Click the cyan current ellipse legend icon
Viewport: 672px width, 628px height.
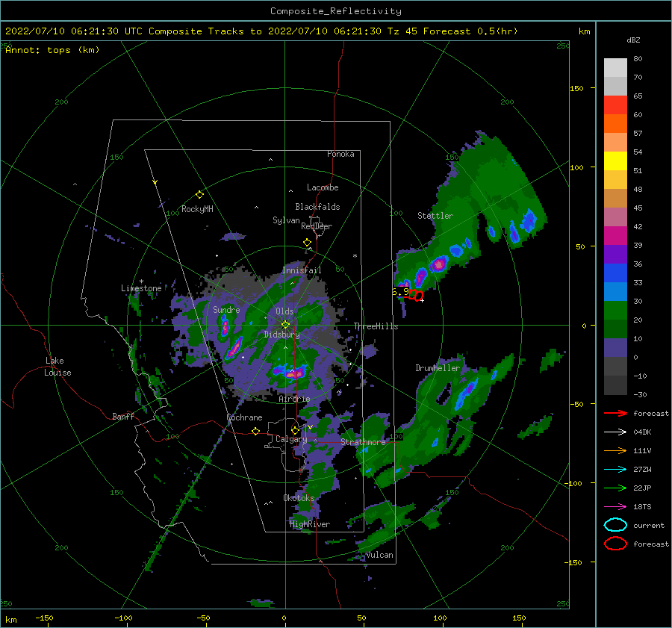615,525
